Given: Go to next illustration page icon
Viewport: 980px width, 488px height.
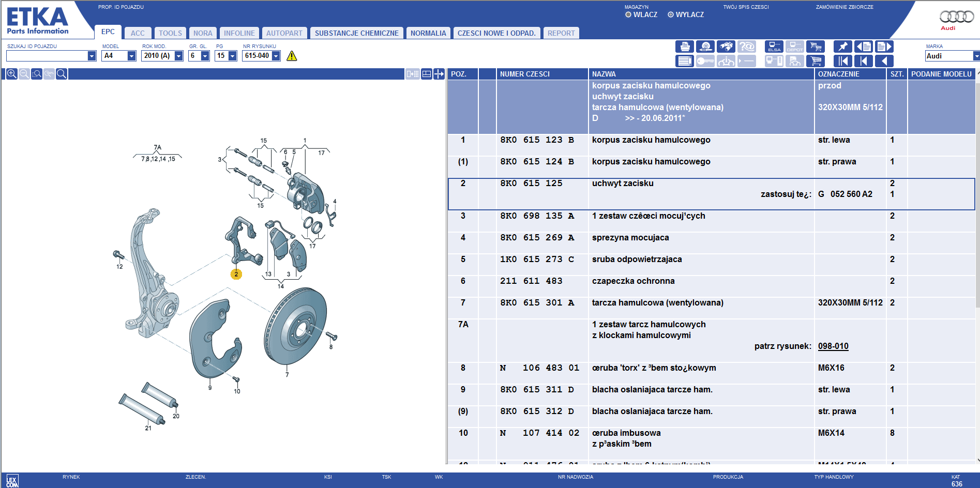Looking at the screenshot, I should click(x=884, y=47).
